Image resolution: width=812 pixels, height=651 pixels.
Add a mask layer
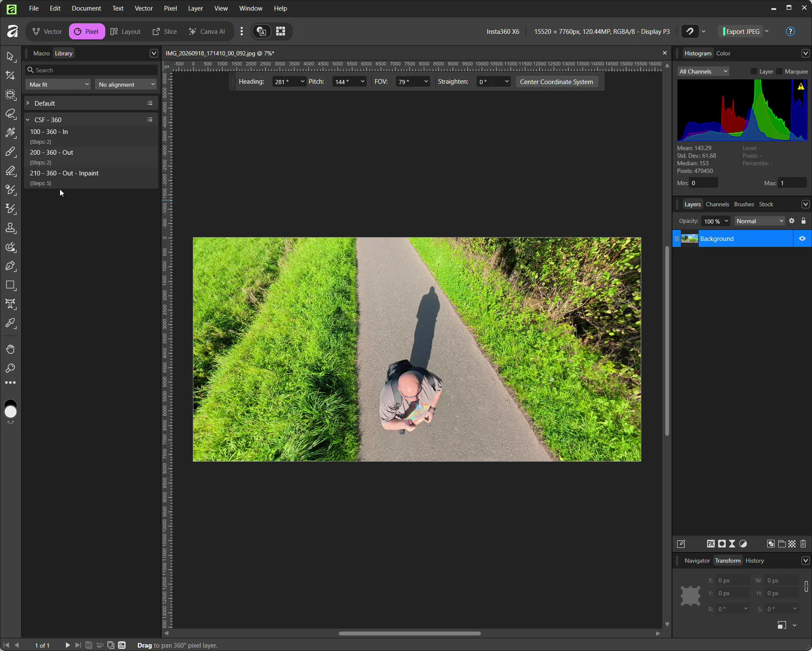(x=722, y=544)
